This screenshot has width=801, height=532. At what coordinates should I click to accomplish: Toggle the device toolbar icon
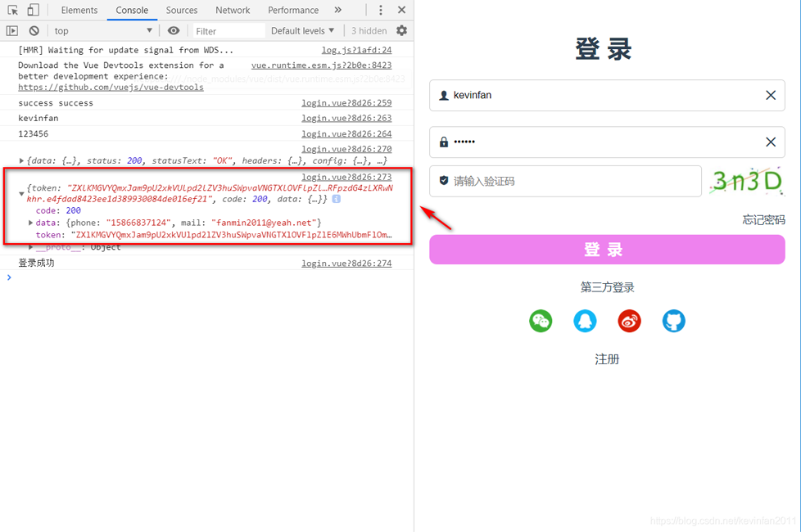pyautogui.click(x=34, y=10)
